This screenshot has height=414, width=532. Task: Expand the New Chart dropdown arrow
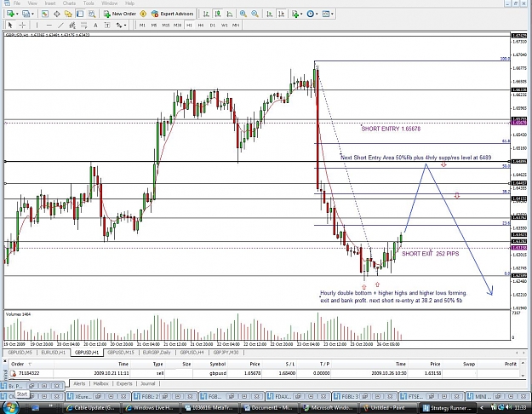17,14
